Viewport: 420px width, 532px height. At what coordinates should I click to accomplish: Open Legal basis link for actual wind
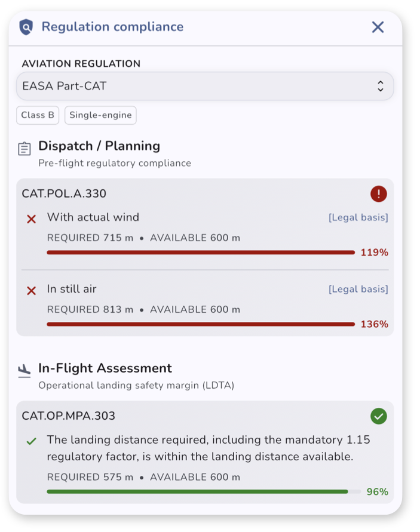click(x=358, y=217)
